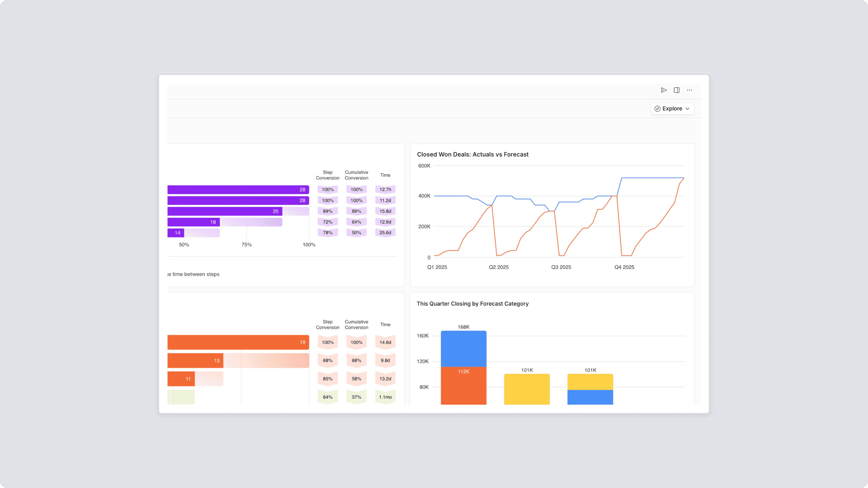This screenshot has height=488, width=868.
Task: Toggle the side panel layout icon
Action: [x=676, y=90]
